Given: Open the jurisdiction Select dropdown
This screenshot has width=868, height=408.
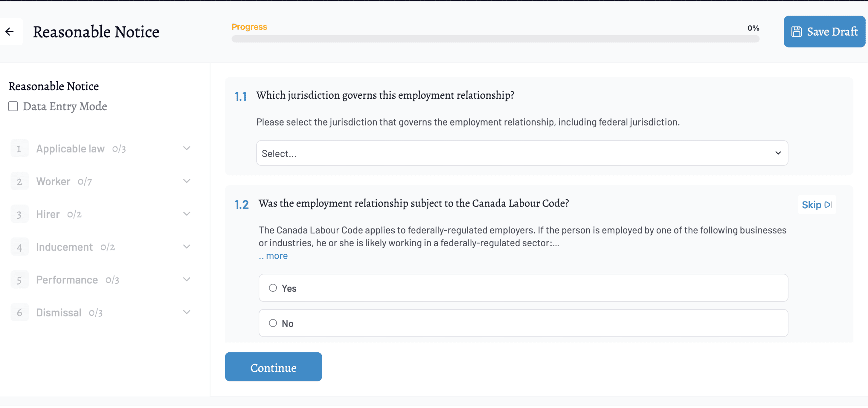Looking at the screenshot, I should tap(522, 153).
